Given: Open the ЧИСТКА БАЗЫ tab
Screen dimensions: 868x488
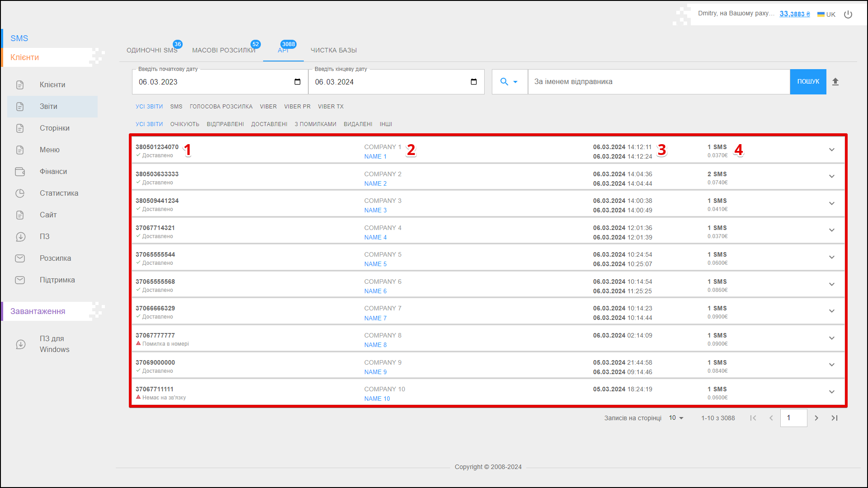Looking at the screenshot, I should (334, 50).
